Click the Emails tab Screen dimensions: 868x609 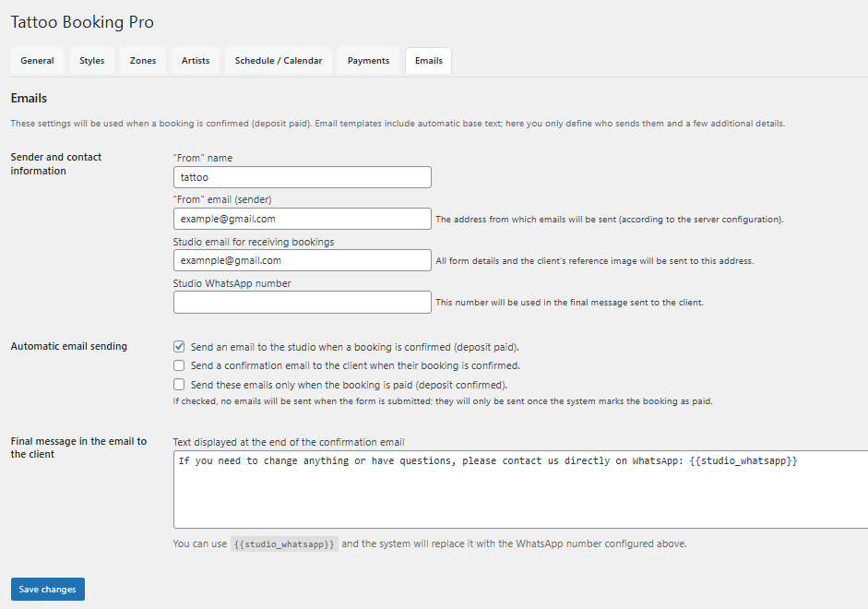(x=428, y=61)
